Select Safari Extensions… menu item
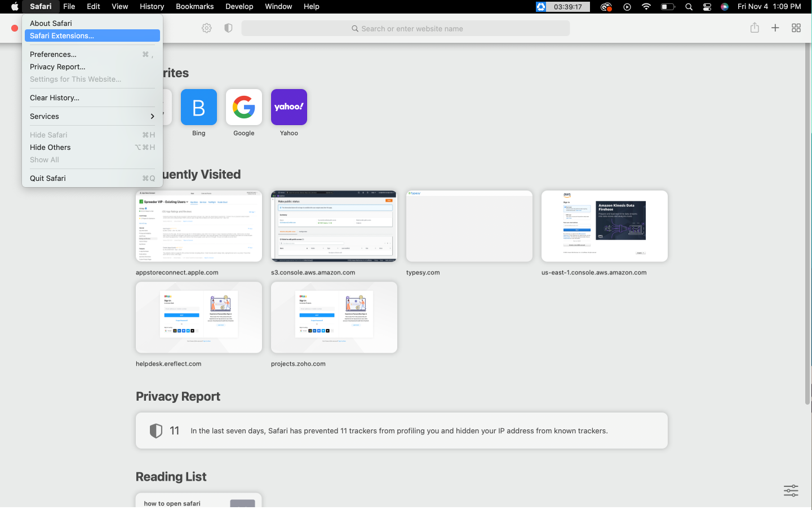The image size is (812, 510). point(92,36)
